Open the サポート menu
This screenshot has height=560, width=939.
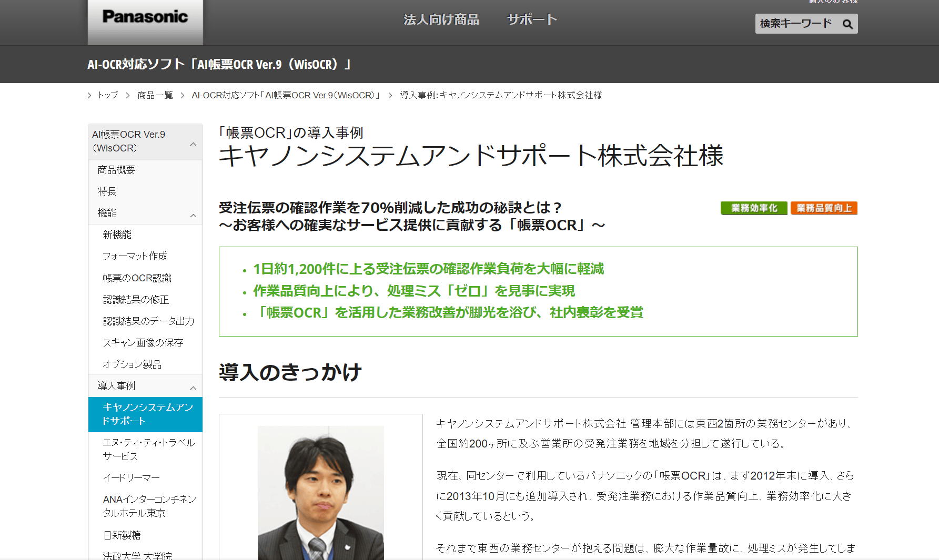(532, 20)
